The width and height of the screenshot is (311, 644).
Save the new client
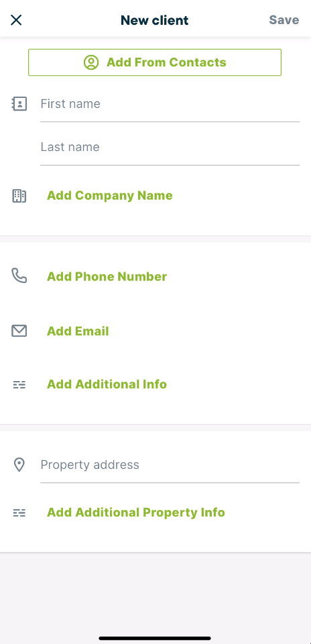click(x=284, y=19)
